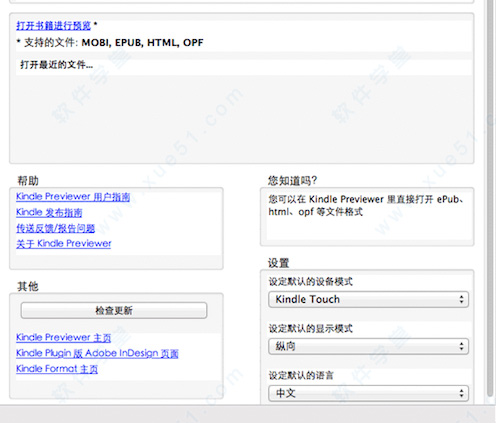Click the 设置 section heading
This screenshot has width=496, height=423.
point(278,263)
